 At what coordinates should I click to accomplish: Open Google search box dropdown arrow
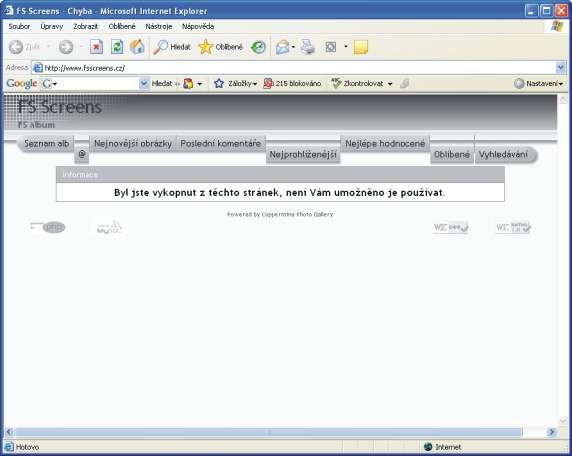(x=144, y=84)
